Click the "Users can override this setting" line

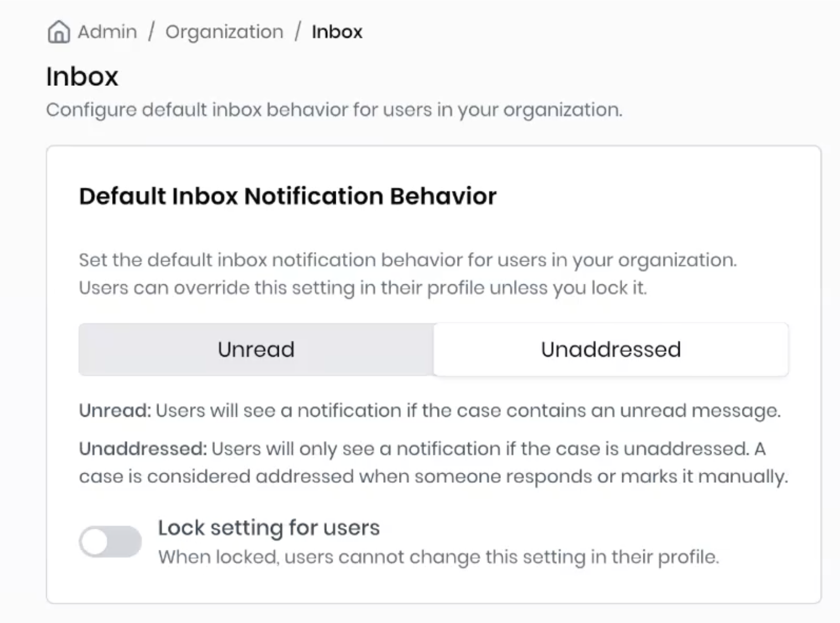point(362,288)
